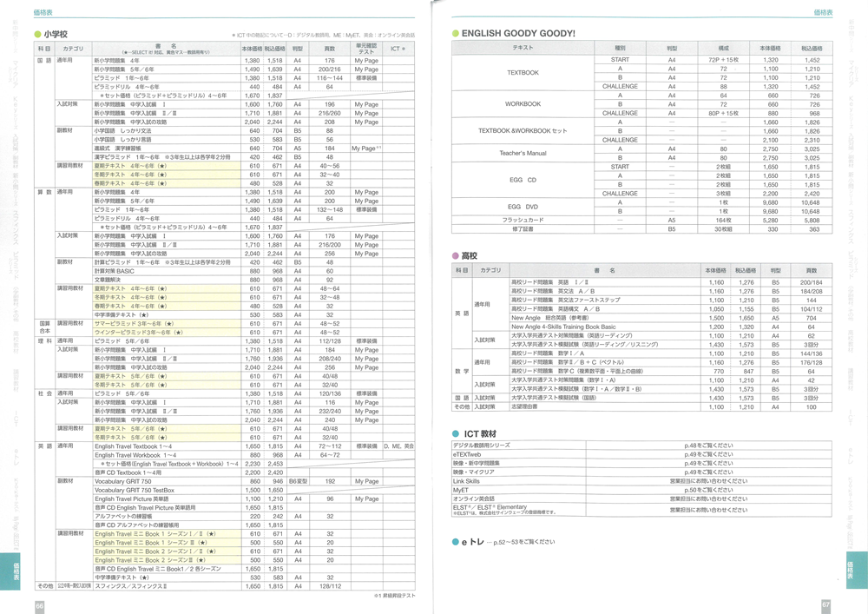Screen dimensions: 868x614
Task: Click the ENGLISH GOODY GOODY! heading
Action: [x=518, y=34]
